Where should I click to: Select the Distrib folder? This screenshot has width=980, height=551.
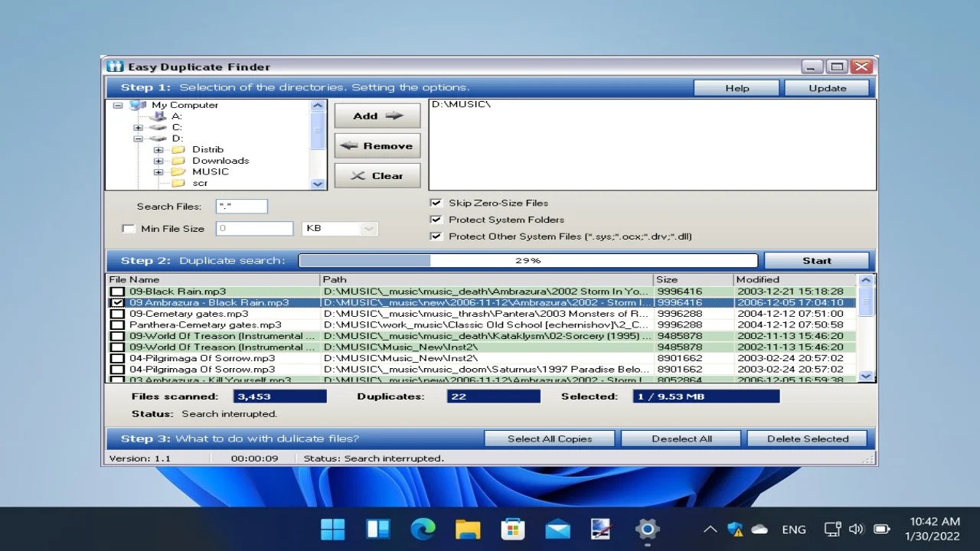coord(207,149)
